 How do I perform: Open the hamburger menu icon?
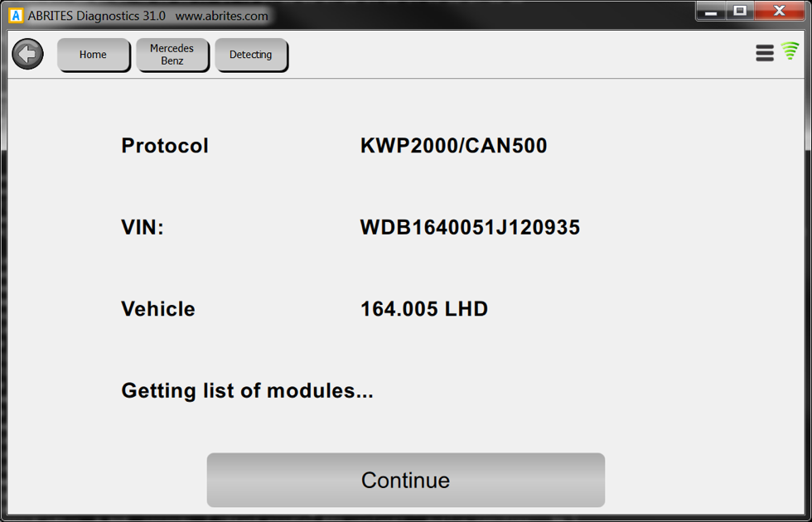pyautogui.click(x=764, y=53)
